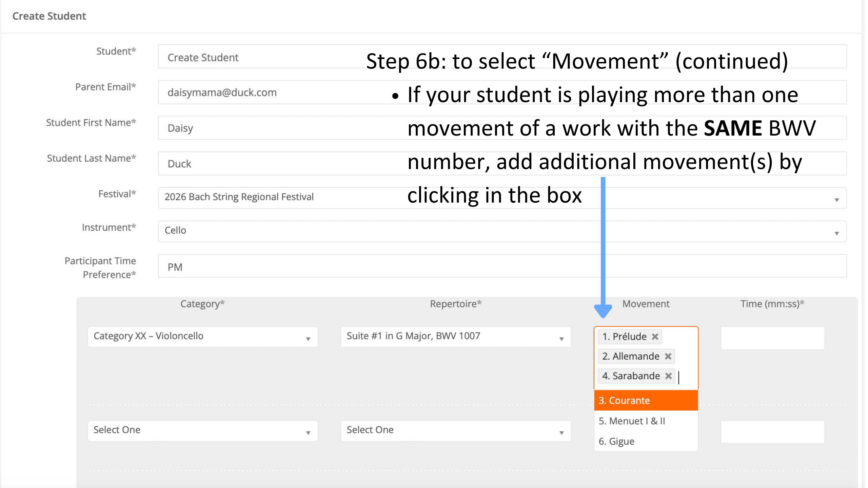Remove the 2. Allemande movement tag

click(668, 356)
